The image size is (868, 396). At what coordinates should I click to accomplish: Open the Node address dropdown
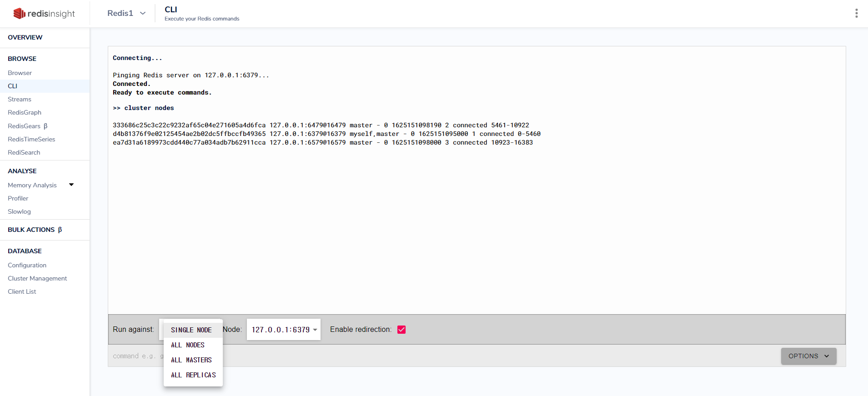(284, 330)
